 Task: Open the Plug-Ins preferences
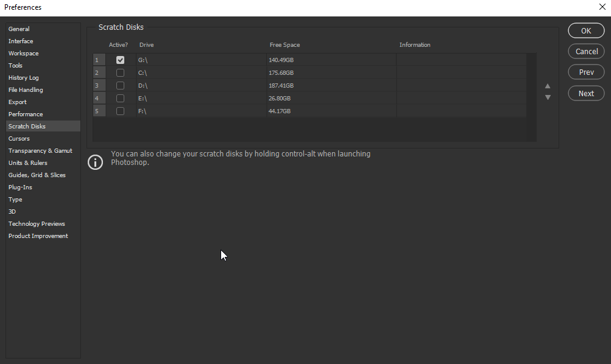tap(20, 187)
